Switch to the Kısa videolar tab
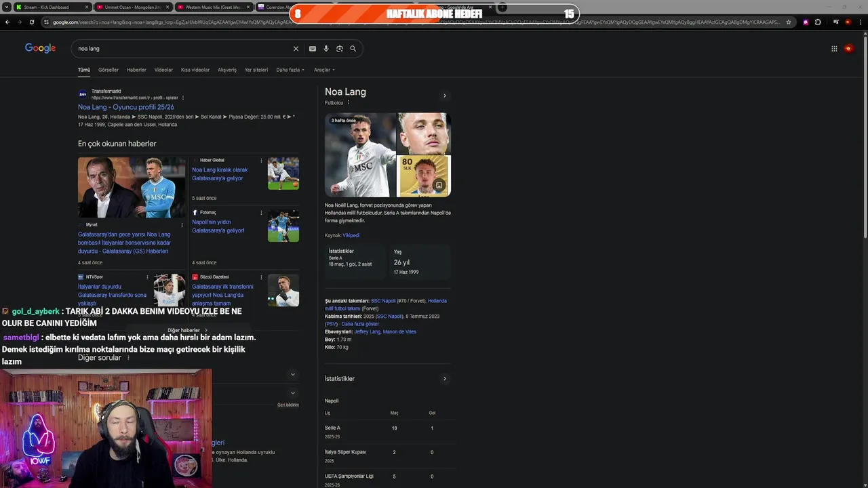This screenshot has height=488, width=868. tap(195, 70)
